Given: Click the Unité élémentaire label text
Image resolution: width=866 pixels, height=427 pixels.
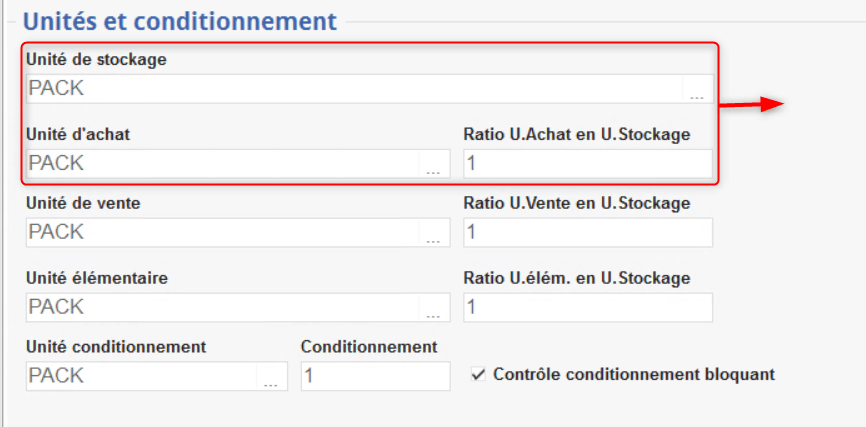Looking at the screenshot, I should (x=97, y=277).
